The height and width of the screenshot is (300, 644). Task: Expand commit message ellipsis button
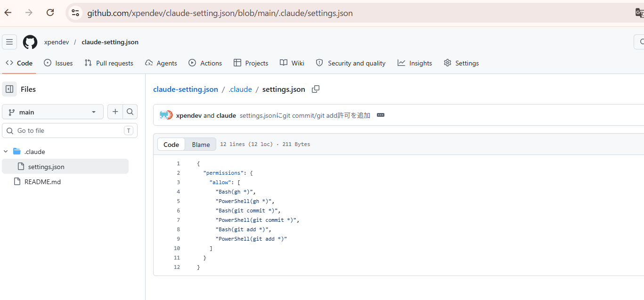coord(381,115)
